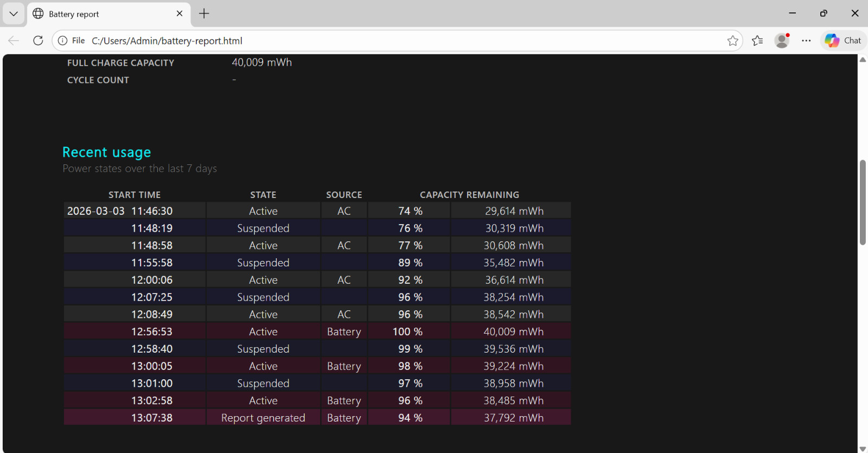This screenshot has width=868, height=453.
Task: Click the 40,009 mWh value in 12:56:53 row
Action: [x=514, y=331]
